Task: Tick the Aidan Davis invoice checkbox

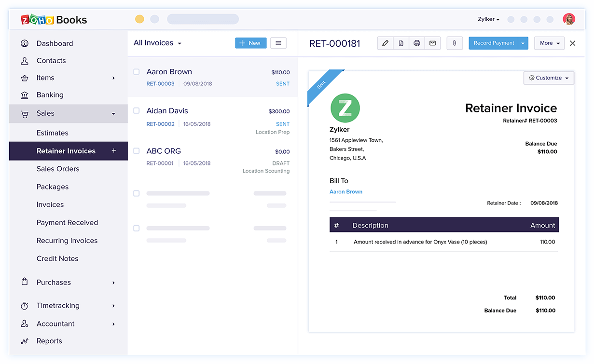Action: click(x=136, y=110)
